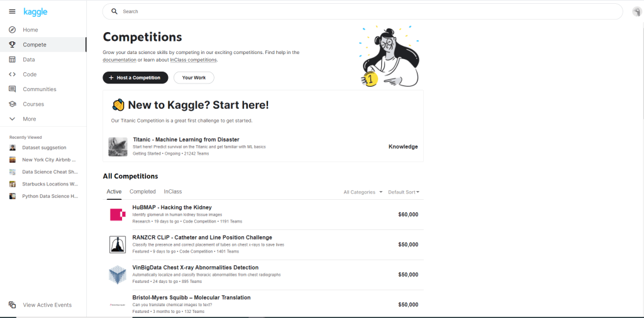The width and height of the screenshot is (644, 318).
Task: Open the Default Sort dropdown
Action: tap(404, 192)
